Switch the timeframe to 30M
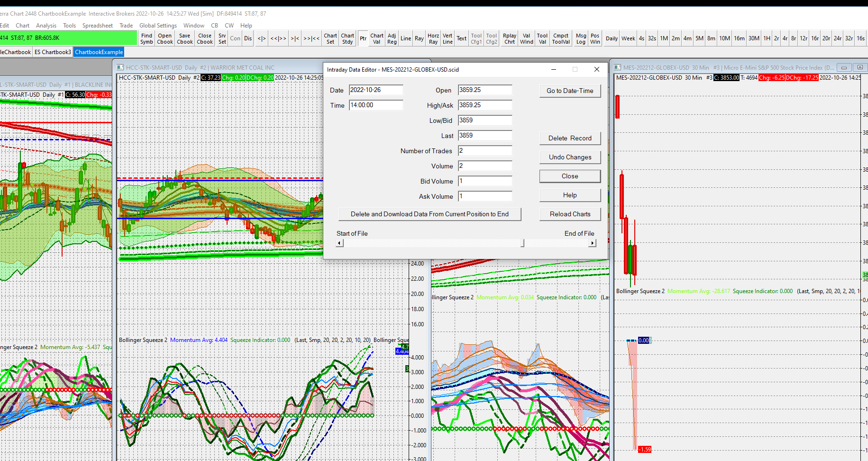This screenshot has width=868, height=461. click(754, 38)
